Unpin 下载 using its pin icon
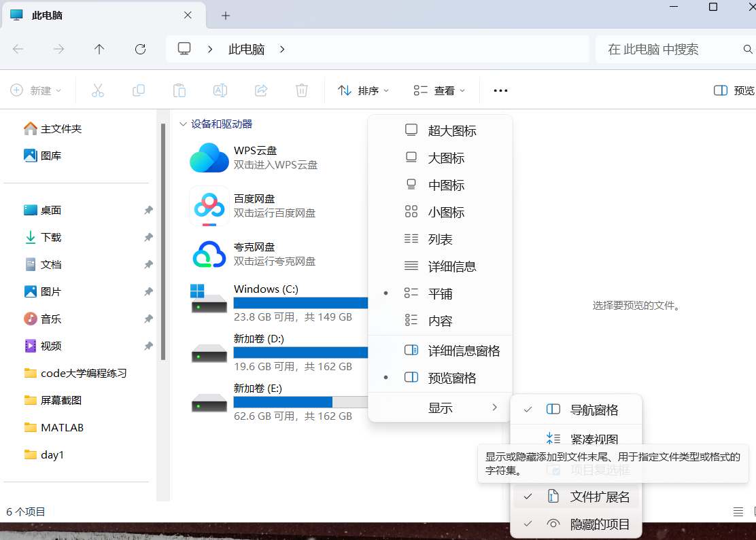 [148, 237]
